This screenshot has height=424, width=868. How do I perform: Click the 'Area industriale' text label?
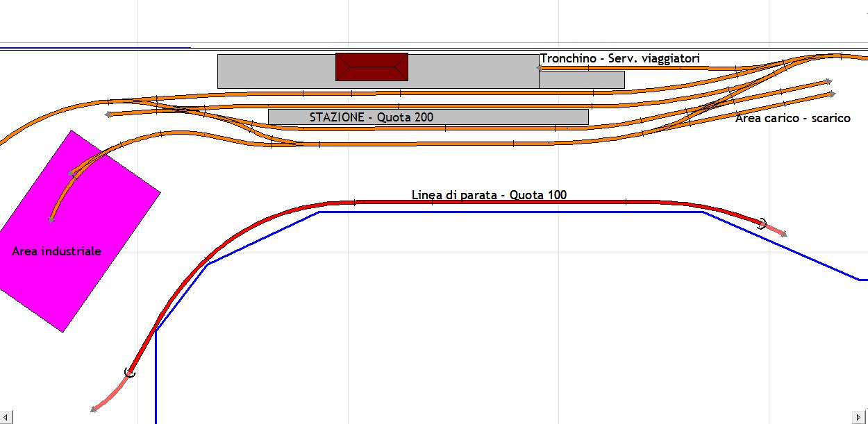pyautogui.click(x=56, y=251)
